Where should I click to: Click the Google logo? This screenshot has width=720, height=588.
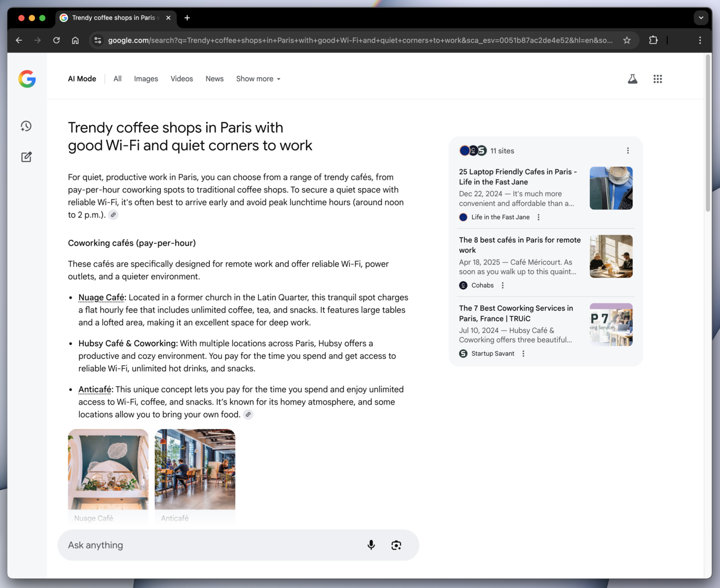coord(27,79)
